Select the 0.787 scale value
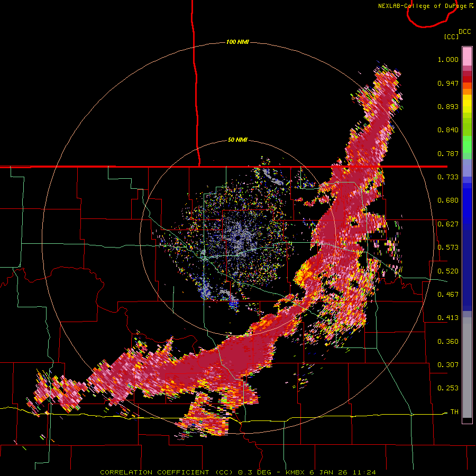Screen dimensions: 476x476 pyautogui.click(x=448, y=153)
